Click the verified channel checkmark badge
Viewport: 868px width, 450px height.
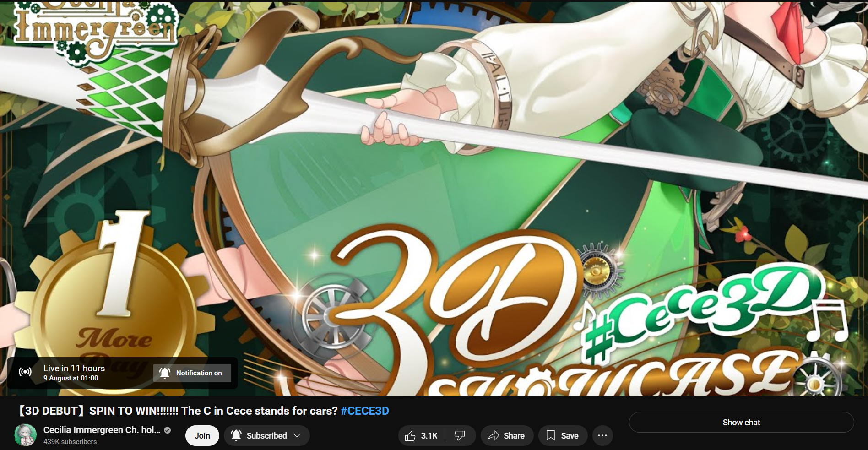(x=168, y=430)
